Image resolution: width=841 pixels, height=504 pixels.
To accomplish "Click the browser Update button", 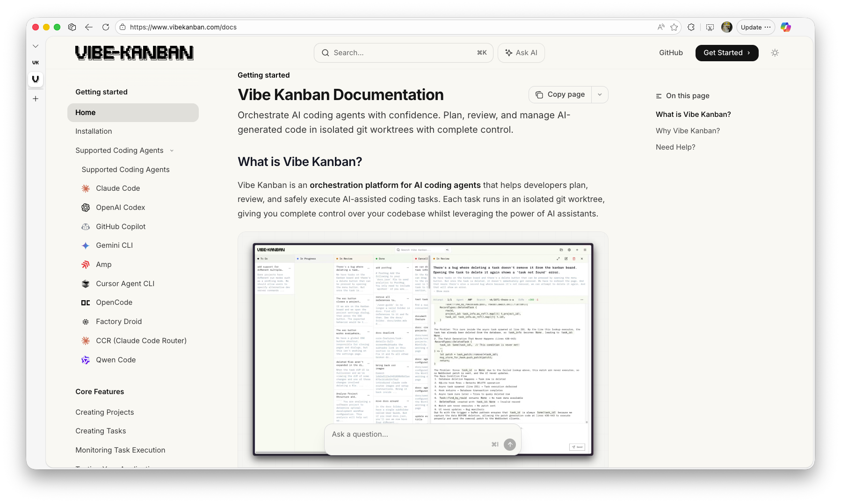I will (756, 27).
